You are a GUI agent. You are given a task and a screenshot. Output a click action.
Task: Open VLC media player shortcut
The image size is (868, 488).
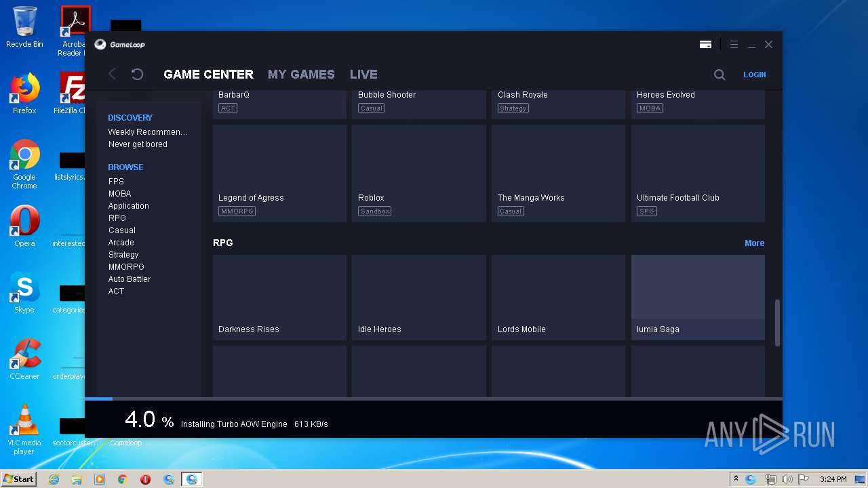click(24, 429)
